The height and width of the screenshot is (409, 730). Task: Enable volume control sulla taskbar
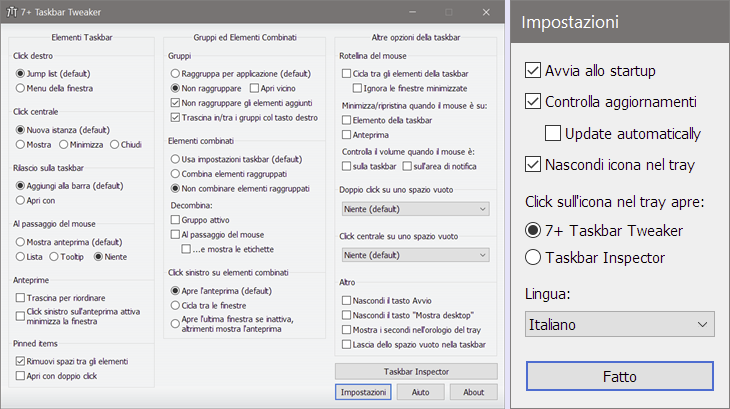pos(346,166)
